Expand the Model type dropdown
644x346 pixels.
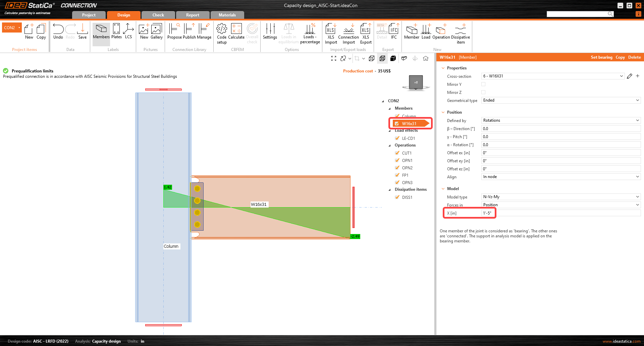pos(561,197)
